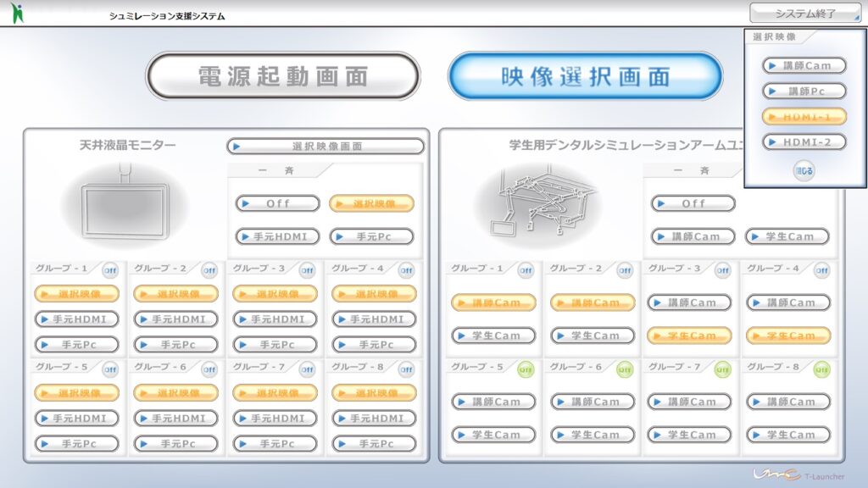Toggle the green Off indicator for arm unit グループ-8
868x488 pixels.
tap(821, 369)
